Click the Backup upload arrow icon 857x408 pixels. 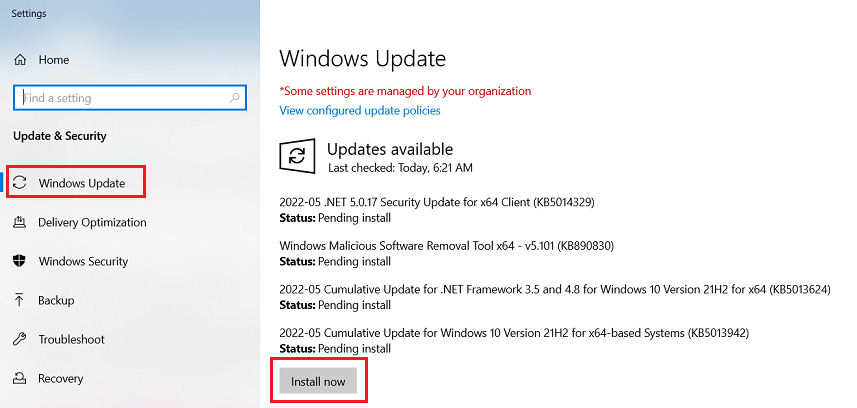19,300
